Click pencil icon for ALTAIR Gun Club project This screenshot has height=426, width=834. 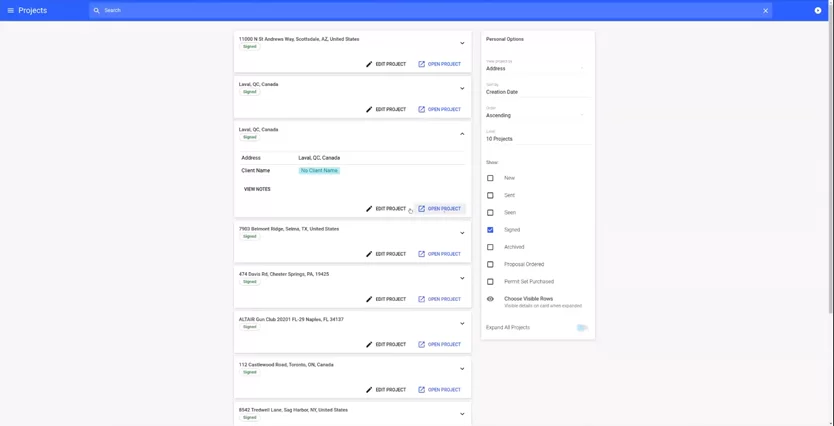(369, 345)
